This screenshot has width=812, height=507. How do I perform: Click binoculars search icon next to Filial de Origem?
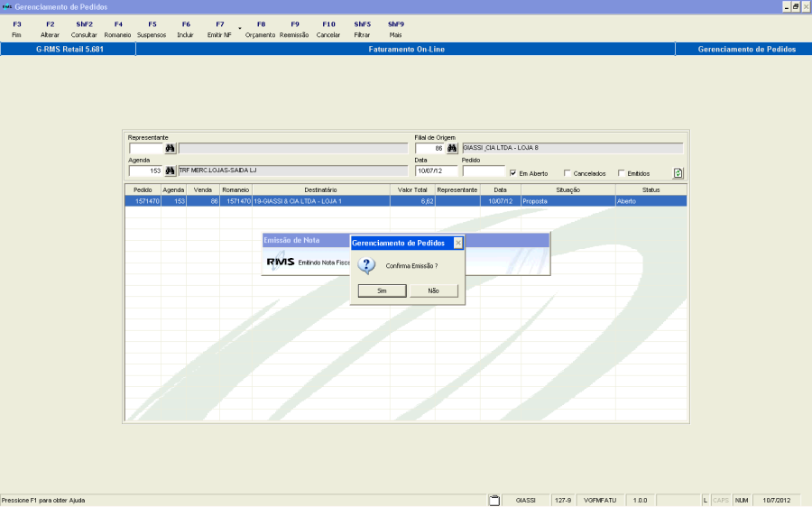452,149
